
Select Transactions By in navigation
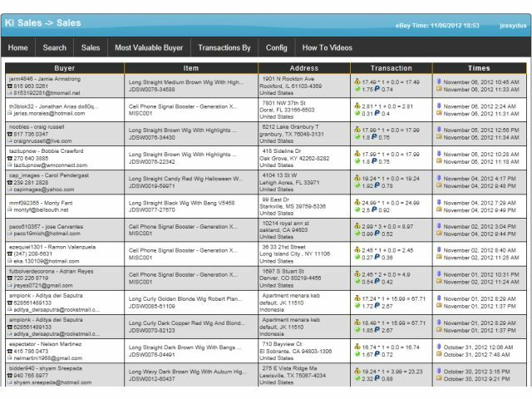coord(224,48)
